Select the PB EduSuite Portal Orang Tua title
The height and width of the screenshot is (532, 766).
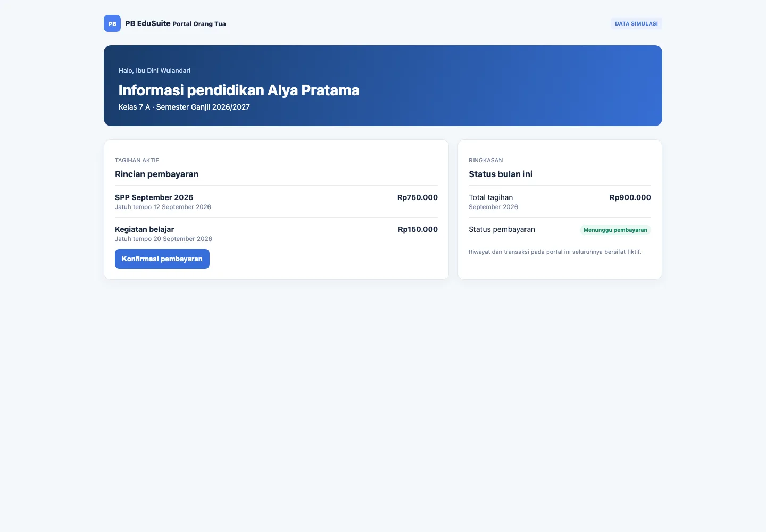click(x=176, y=23)
